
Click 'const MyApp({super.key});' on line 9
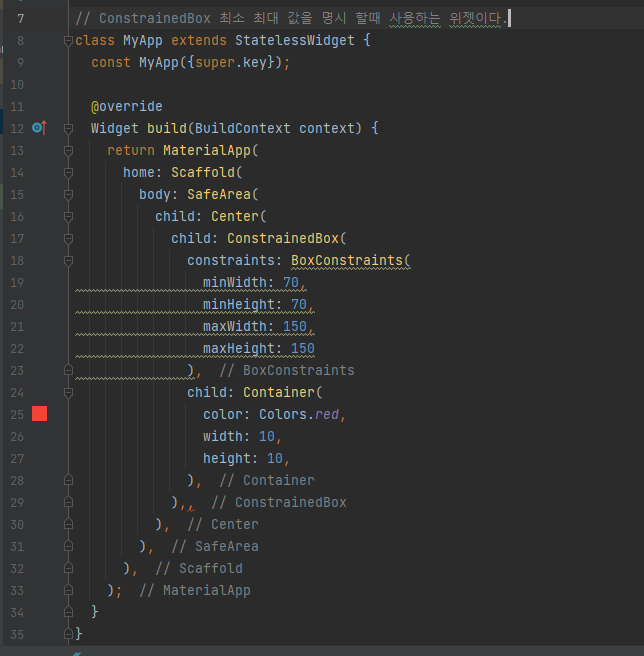click(x=191, y=62)
